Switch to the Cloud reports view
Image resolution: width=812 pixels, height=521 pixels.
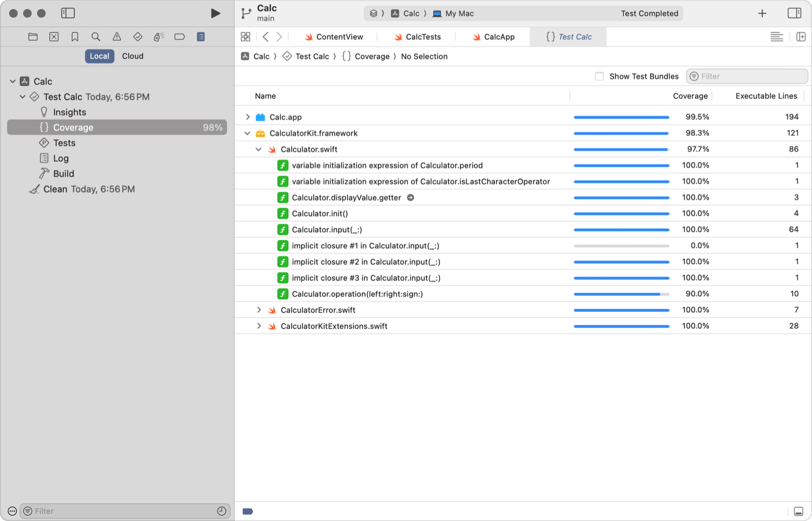[132, 56]
